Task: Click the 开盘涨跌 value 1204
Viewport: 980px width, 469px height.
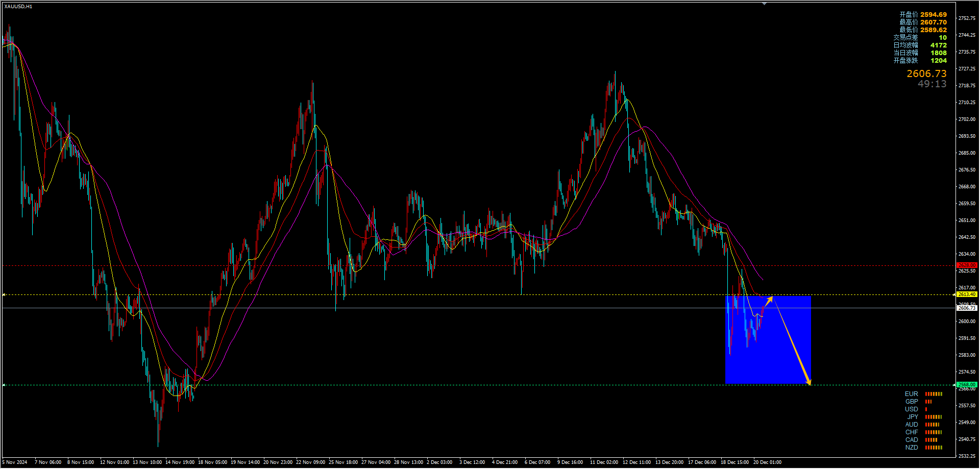Action: tap(939, 61)
